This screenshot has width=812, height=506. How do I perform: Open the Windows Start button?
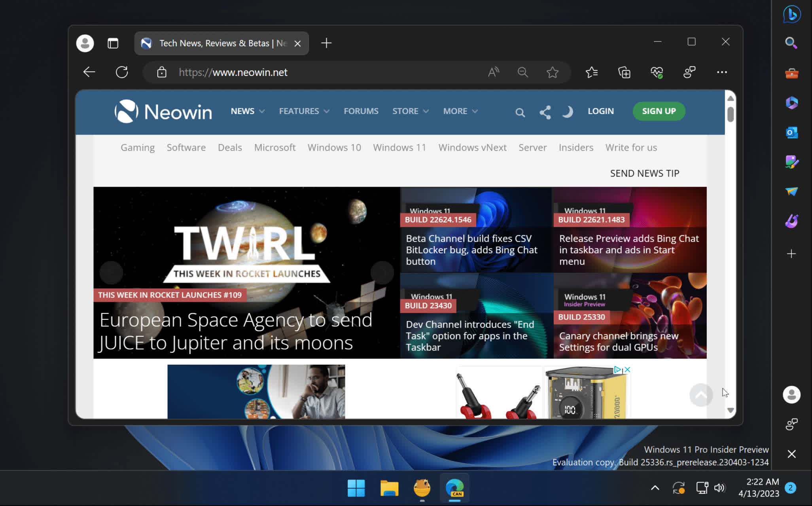tap(356, 488)
